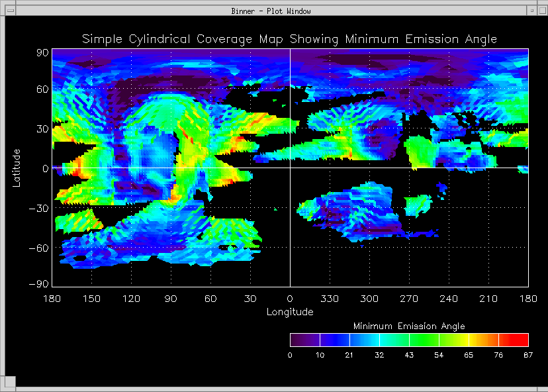Click the 87 label under color bar
The height and width of the screenshot is (392, 548).
tap(527, 356)
